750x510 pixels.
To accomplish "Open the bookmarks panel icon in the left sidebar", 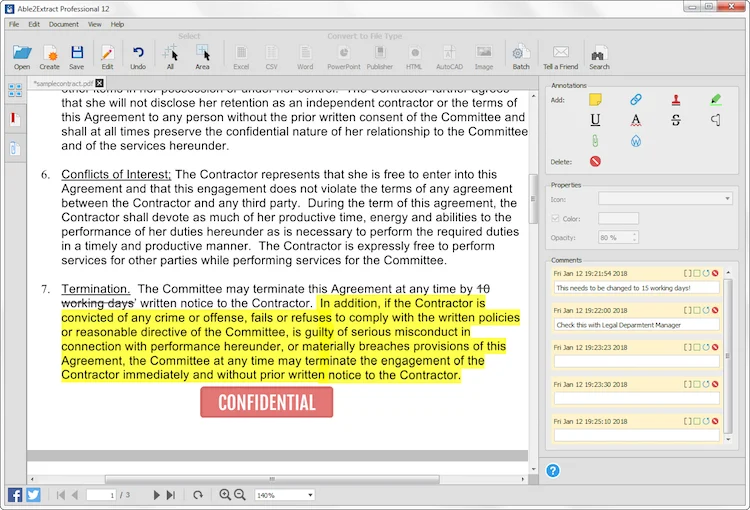I will click(15, 119).
